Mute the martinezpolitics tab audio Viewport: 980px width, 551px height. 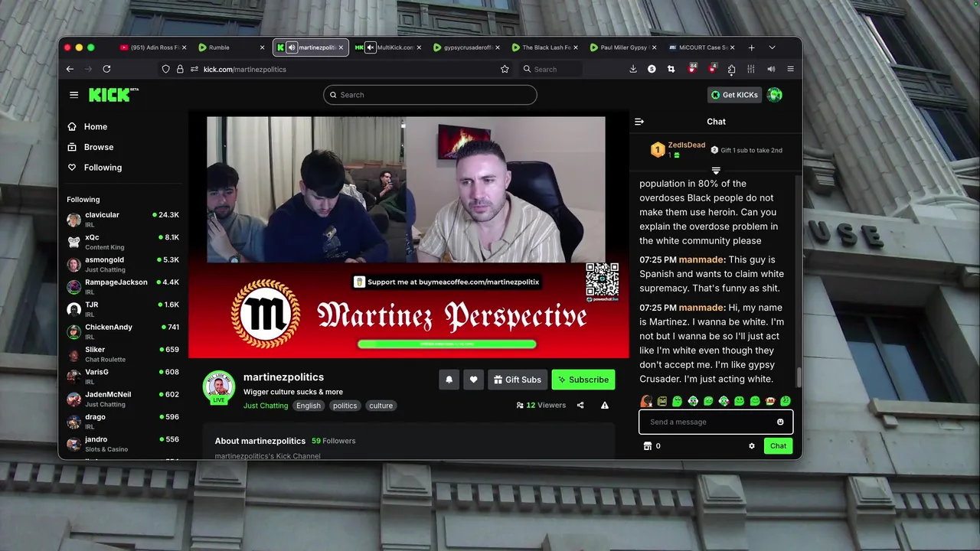[x=292, y=47]
